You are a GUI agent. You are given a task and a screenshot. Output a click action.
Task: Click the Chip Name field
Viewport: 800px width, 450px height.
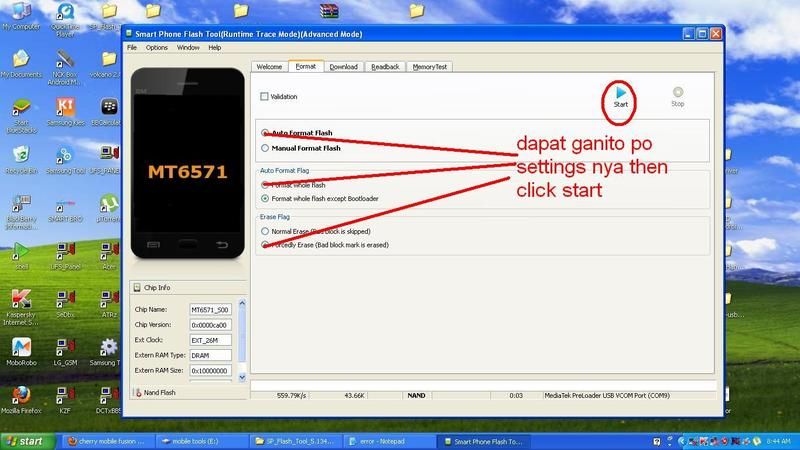click(210, 310)
